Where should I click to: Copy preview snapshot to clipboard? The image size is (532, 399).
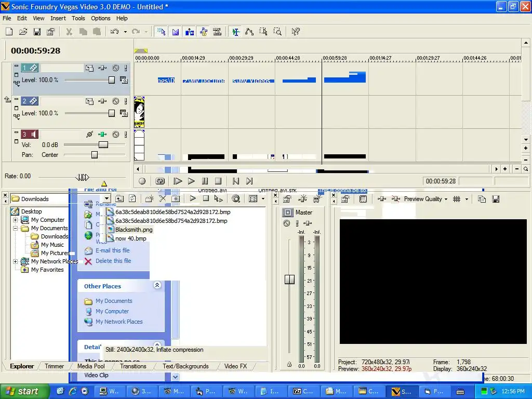click(x=482, y=199)
